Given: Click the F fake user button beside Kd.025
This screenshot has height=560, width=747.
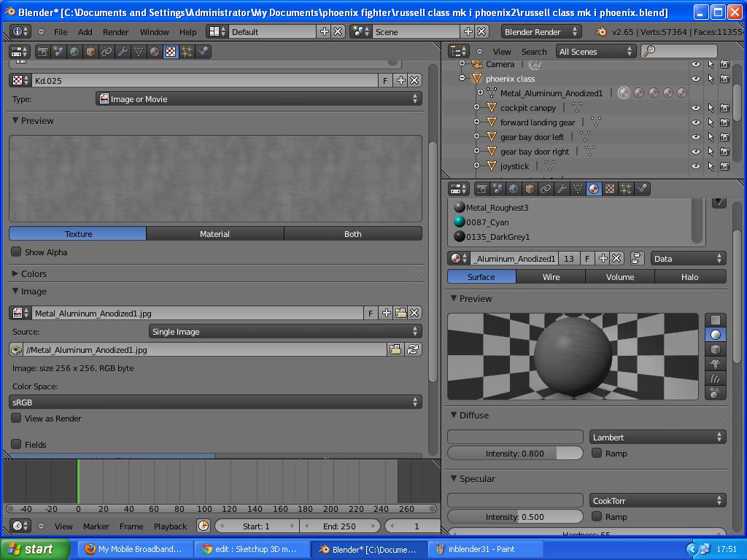Looking at the screenshot, I should click(384, 80).
